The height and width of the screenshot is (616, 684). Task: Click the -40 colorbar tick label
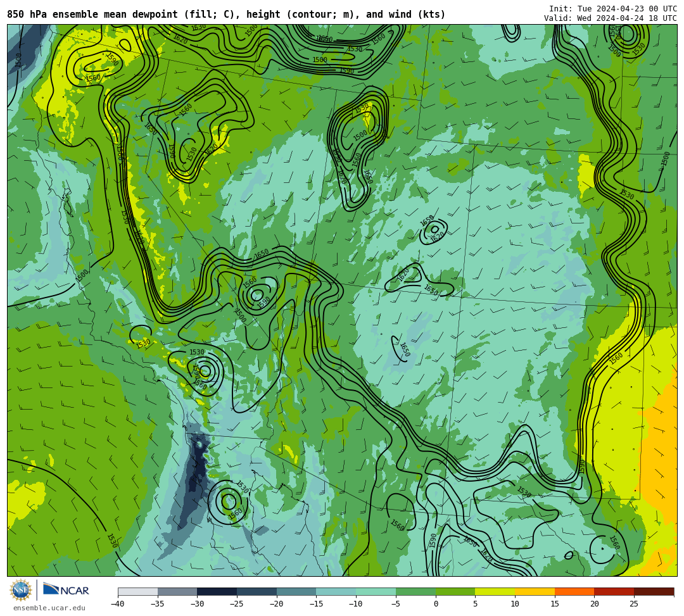click(117, 604)
